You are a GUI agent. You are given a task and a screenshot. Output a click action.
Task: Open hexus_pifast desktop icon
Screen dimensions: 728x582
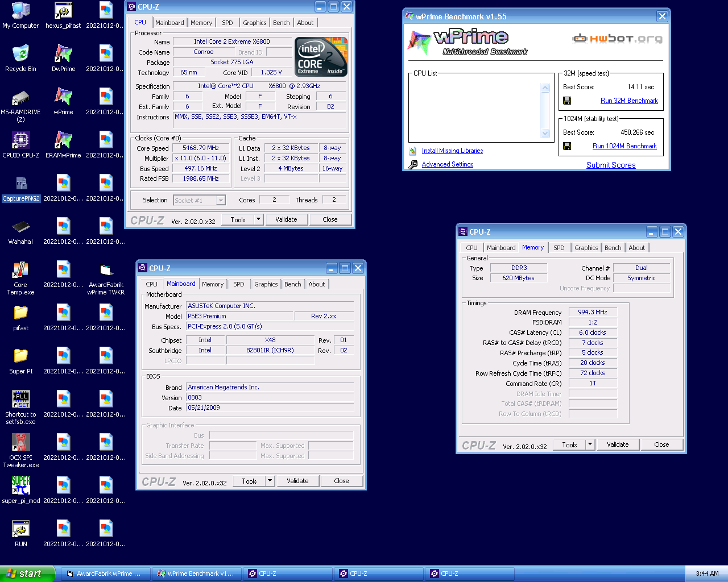tap(63, 15)
